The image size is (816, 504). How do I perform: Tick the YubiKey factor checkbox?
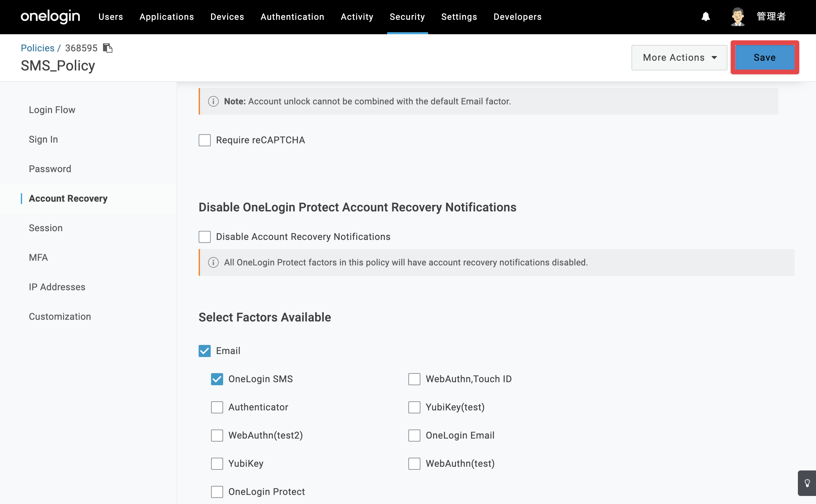coord(217,464)
